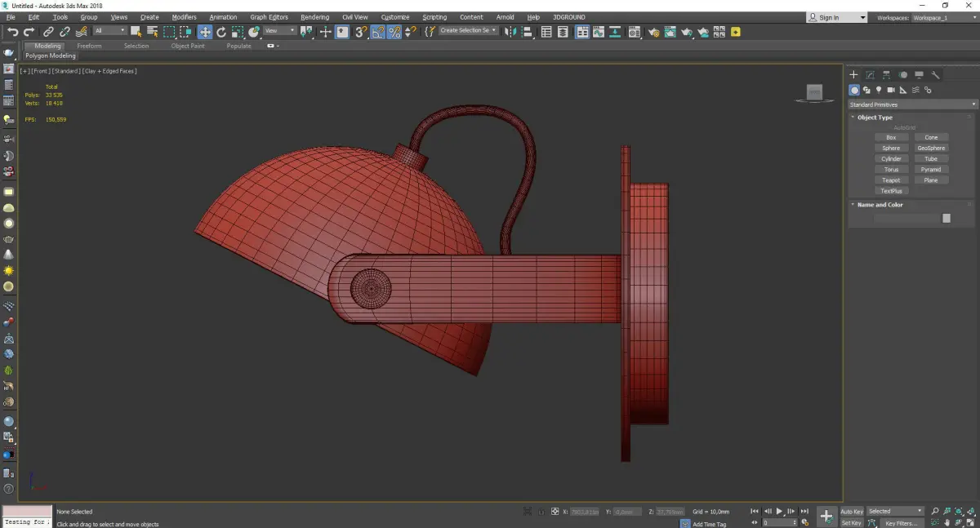Select the Select and Move tool

point(205,32)
